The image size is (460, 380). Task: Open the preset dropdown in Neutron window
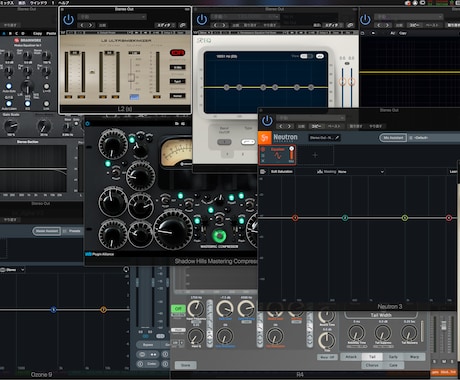[x=310, y=118]
